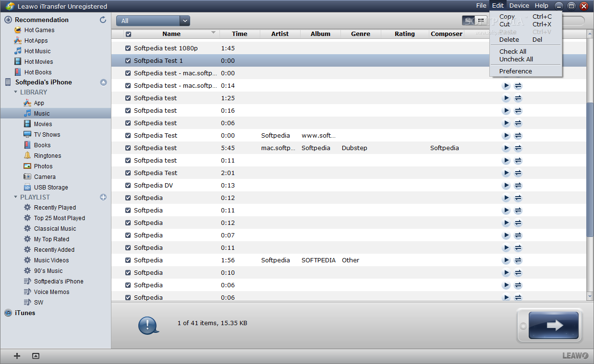Click the bottom bar eject-style icon
594x364 pixels.
tap(36, 356)
